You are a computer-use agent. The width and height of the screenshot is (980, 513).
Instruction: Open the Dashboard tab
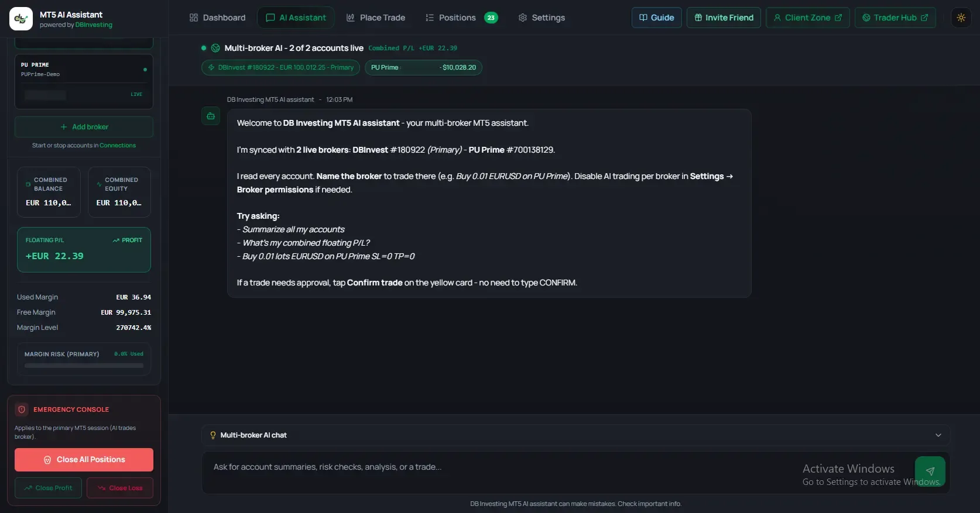click(x=218, y=18)
